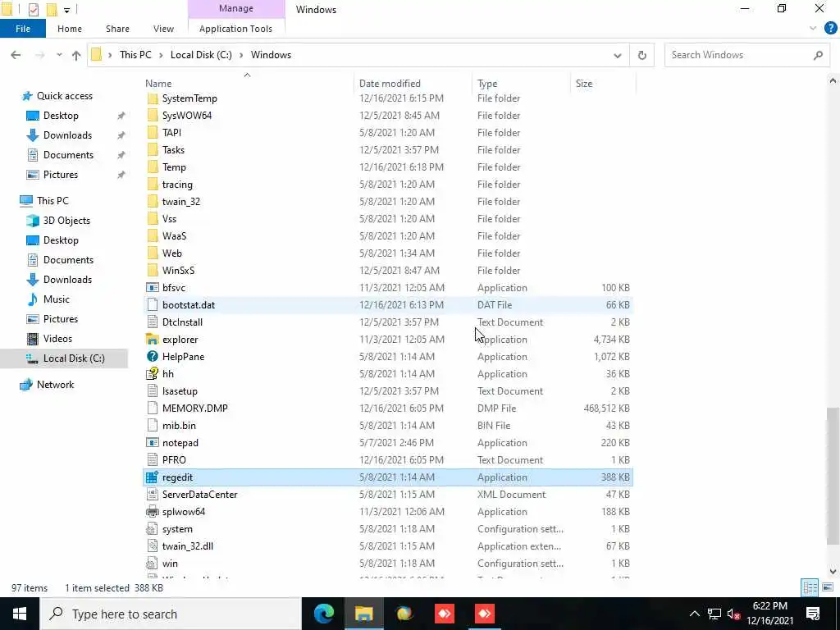The image size is (840, 630).
Task: Click the WinSxS folder icon
Action: point(153,271)
